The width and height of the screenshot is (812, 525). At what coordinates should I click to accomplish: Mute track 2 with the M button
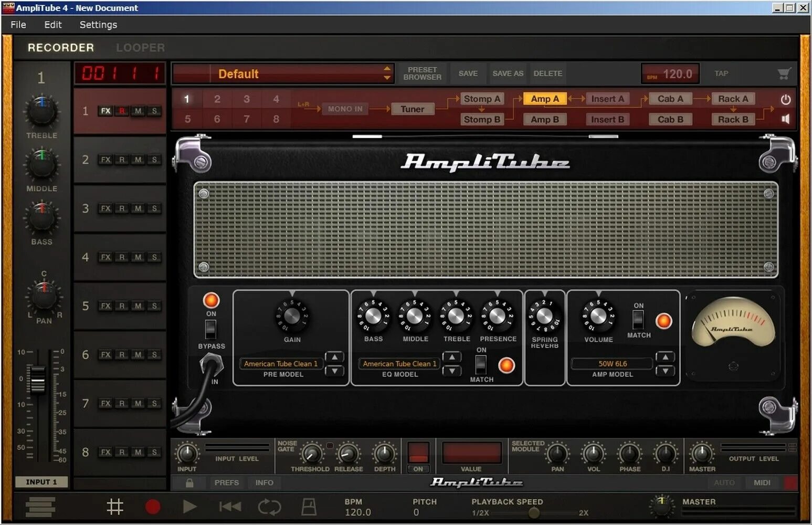tap(138, 160)
